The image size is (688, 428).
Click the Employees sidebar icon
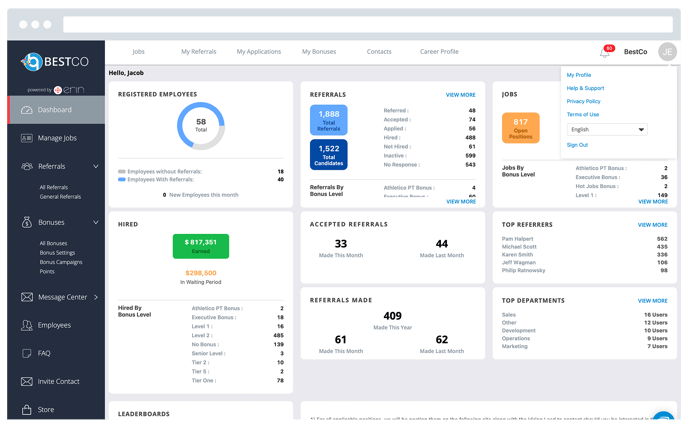[x=25, y=325]
